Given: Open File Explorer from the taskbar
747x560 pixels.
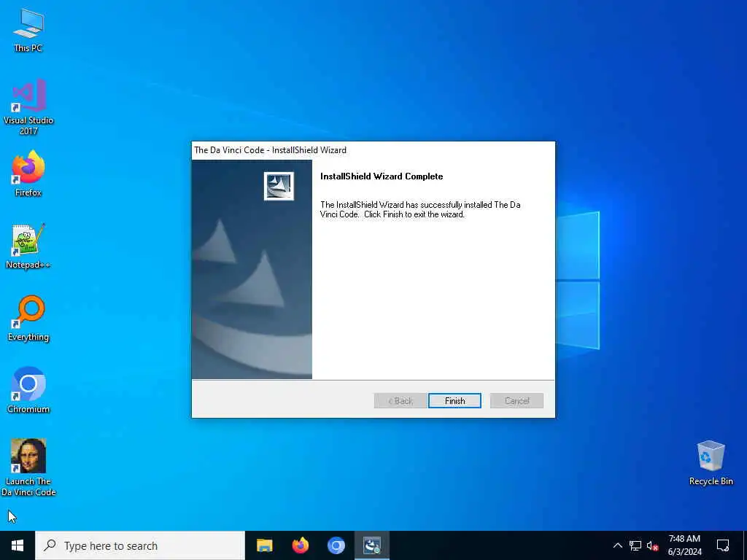Looking at the screenshot, I should 264,545.
